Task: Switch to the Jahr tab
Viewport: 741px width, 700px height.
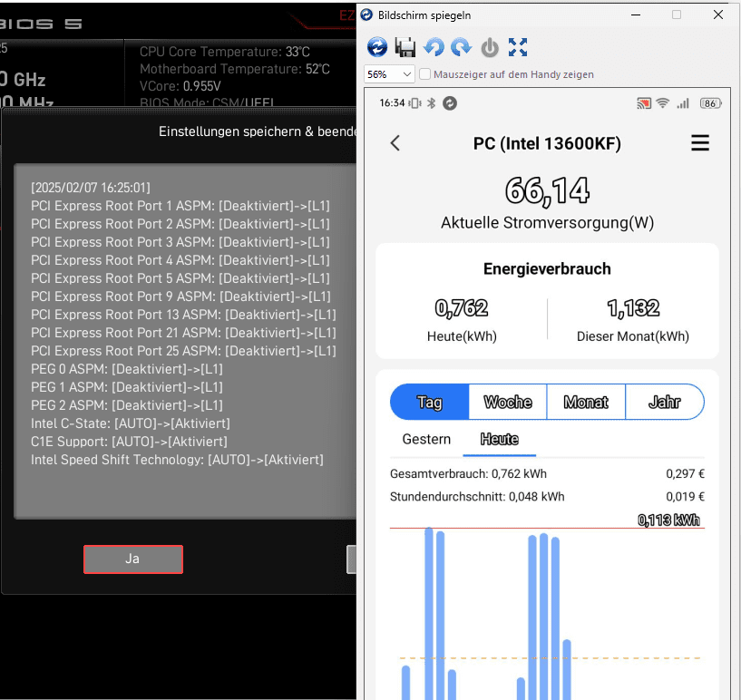Action: (x=665, y=402)
